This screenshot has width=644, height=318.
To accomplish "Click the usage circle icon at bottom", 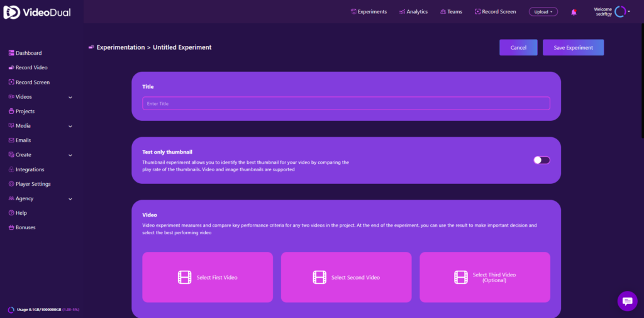I will click(11, 310).
